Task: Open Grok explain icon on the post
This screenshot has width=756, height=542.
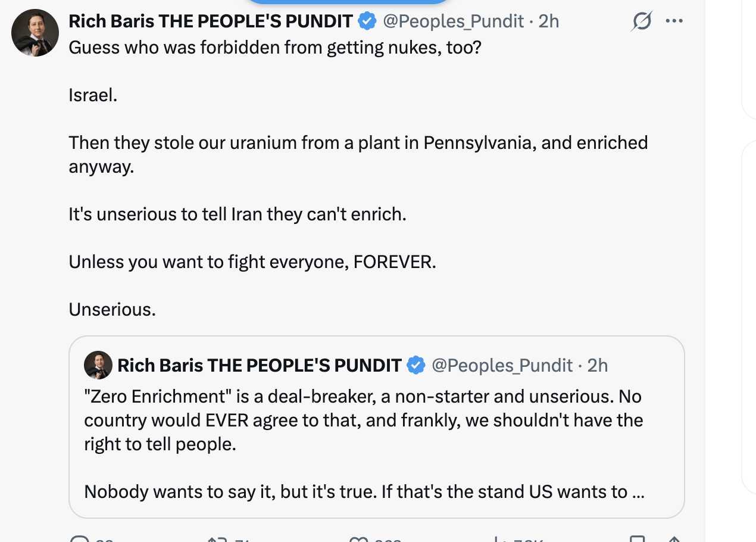Action: 642,21
